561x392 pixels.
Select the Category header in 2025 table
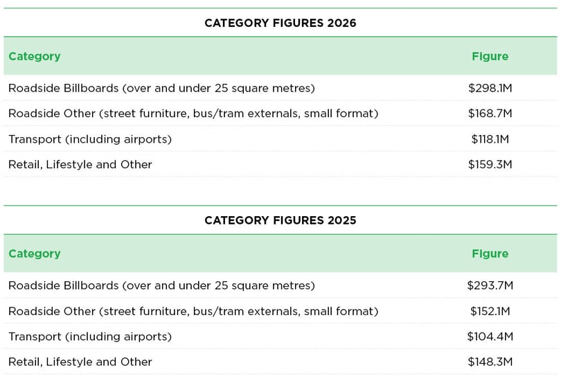[x=35, y=254]
